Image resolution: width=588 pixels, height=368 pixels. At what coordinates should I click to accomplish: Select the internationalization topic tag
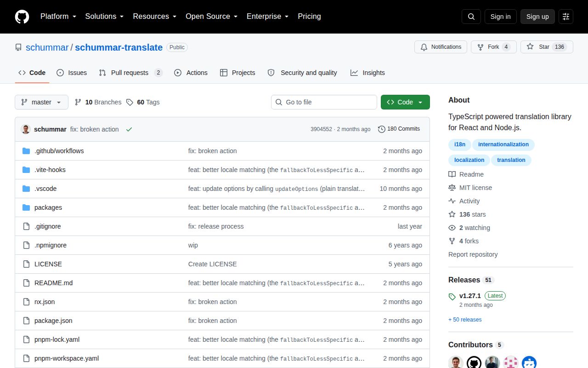pos(503,144)
